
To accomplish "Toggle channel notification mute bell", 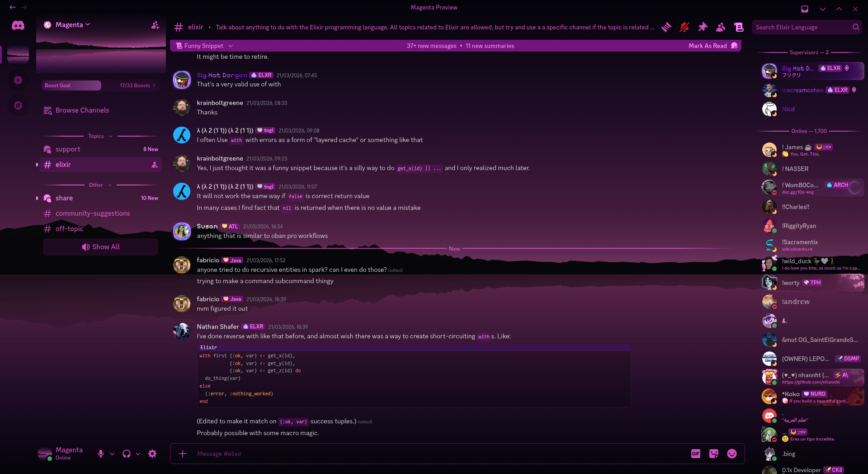I will [684, 27].
